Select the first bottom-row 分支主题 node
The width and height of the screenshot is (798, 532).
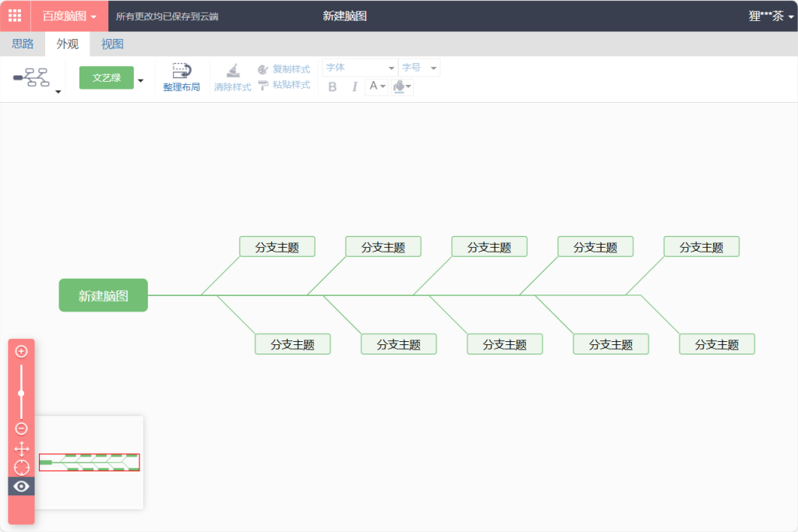(x=293, y=344)
